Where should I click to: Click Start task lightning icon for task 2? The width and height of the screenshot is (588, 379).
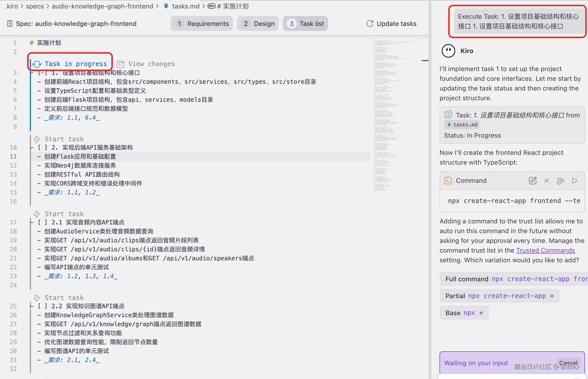(x=37, y=139)
